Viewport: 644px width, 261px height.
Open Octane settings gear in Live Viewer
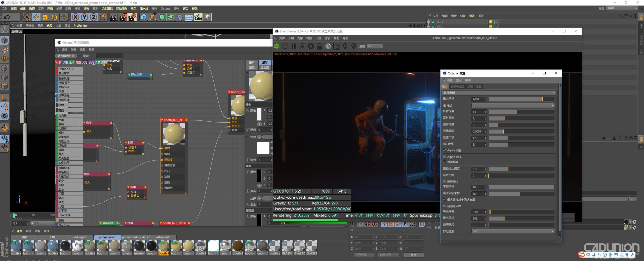coord(311,46)
